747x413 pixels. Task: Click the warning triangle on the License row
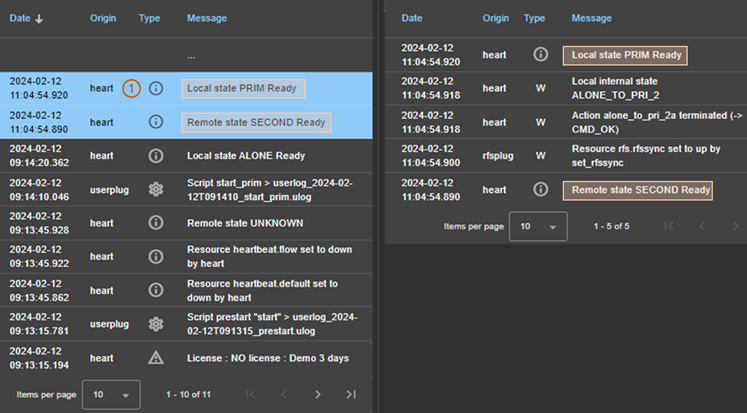pyautogui.click(x=155, y=357)
